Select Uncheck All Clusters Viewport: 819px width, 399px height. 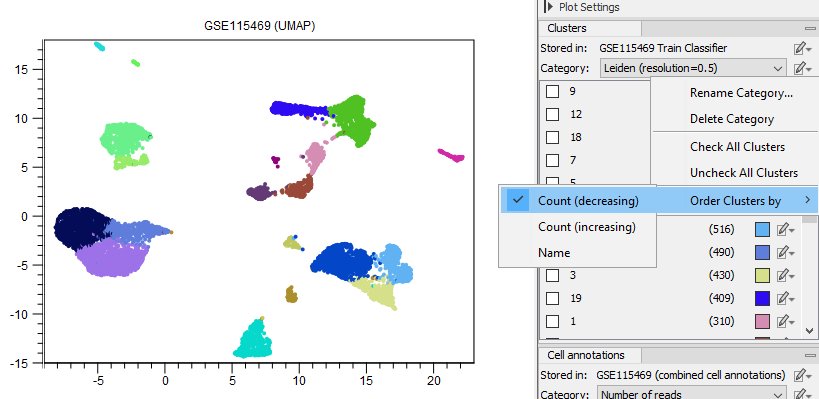tap(744, 172)
